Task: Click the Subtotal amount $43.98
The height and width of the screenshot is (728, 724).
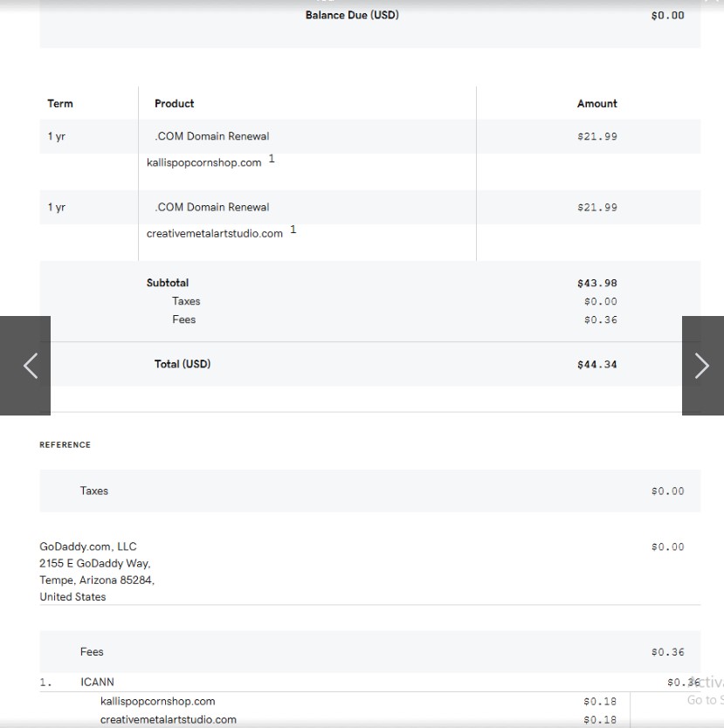Action: tap(596, 284)
